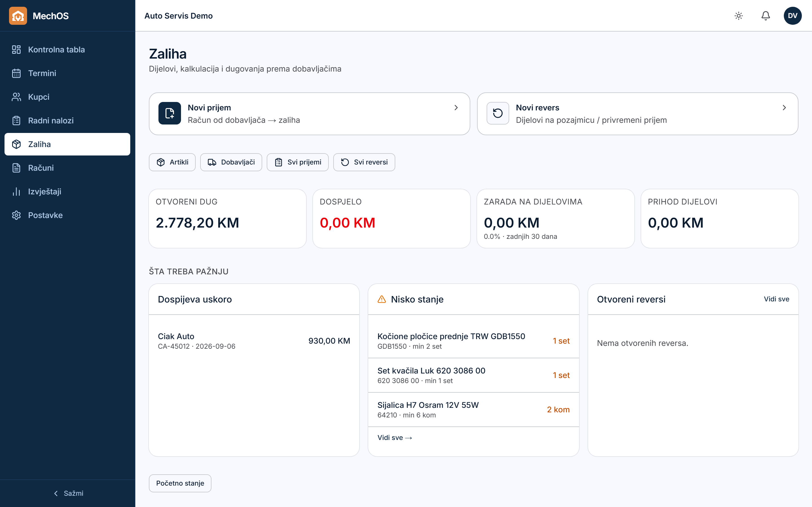Open the DV user avatar menu
Image resolution: width=812 pixels, height=507 pixels.
click(793, 16)
